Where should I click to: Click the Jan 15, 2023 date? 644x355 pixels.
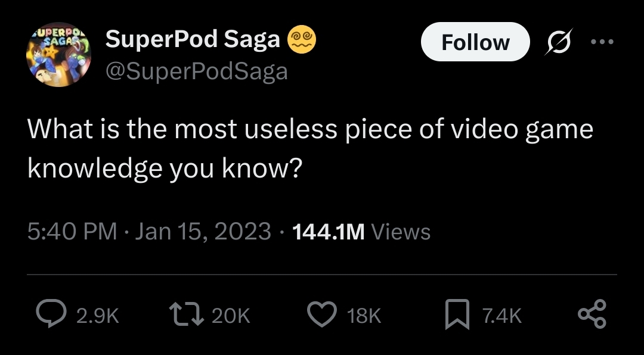click(x=203, y=231)
